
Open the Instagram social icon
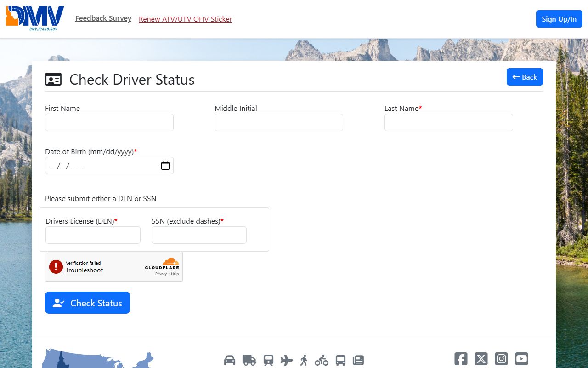[501, 359]
